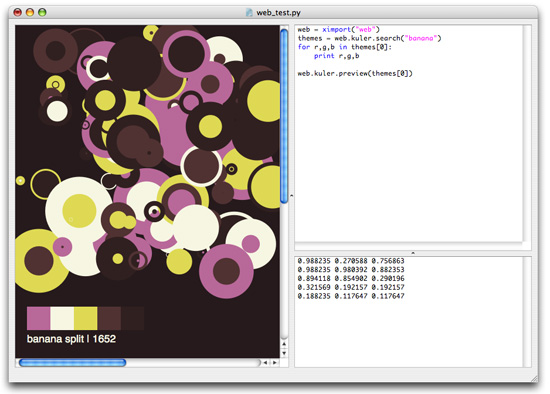550x394 pixels.
Task: Click the 'print r,g,b' code line
Action: [x=336, y=56]
